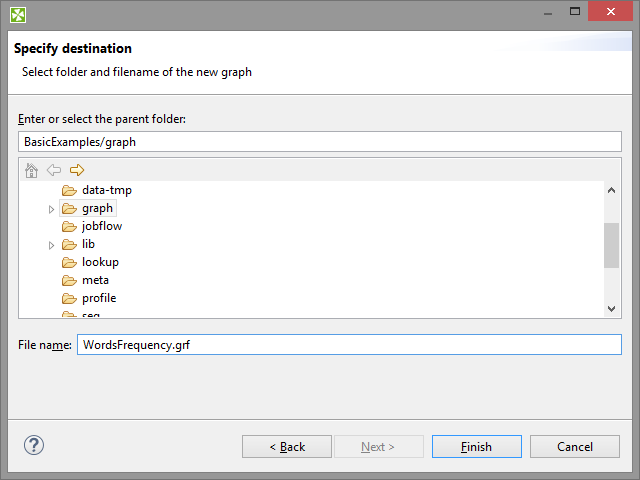The image size is (640, 480).
Task: Select the lib folder label
Action: 89,244
